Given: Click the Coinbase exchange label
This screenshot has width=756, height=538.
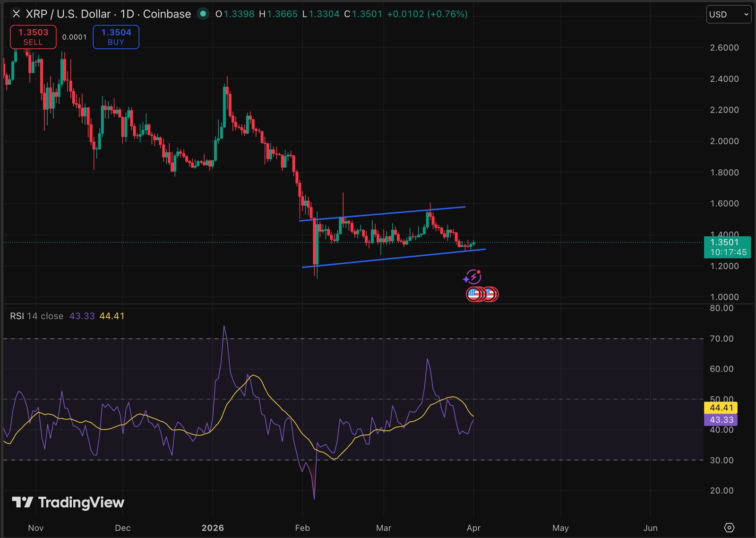Looking at the screenshot, I should click(166, 14).
